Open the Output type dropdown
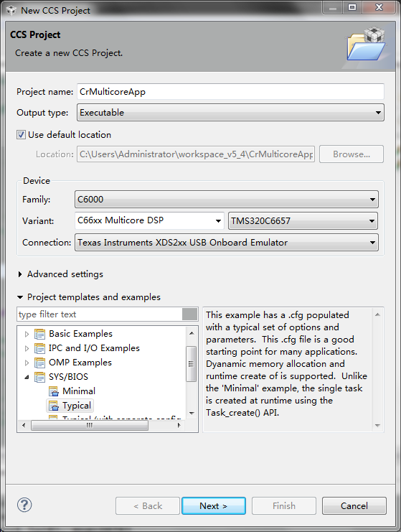 point(230,113)
